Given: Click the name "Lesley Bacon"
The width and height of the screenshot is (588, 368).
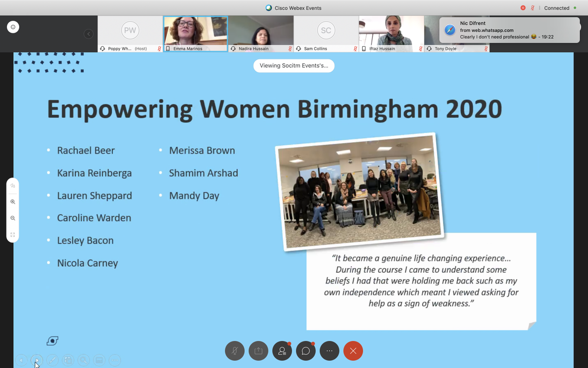Looking at the screenshot, I should pyautogui.click(x=85, y=240).
